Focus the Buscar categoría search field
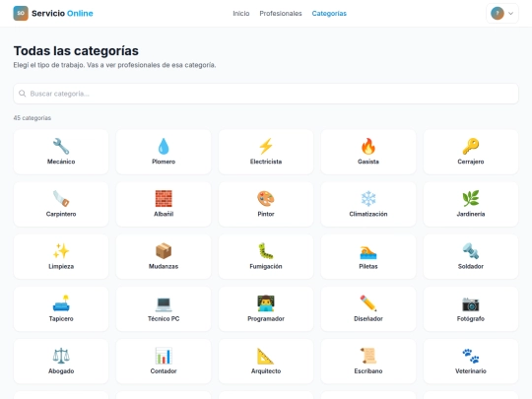 coord(266,94)
